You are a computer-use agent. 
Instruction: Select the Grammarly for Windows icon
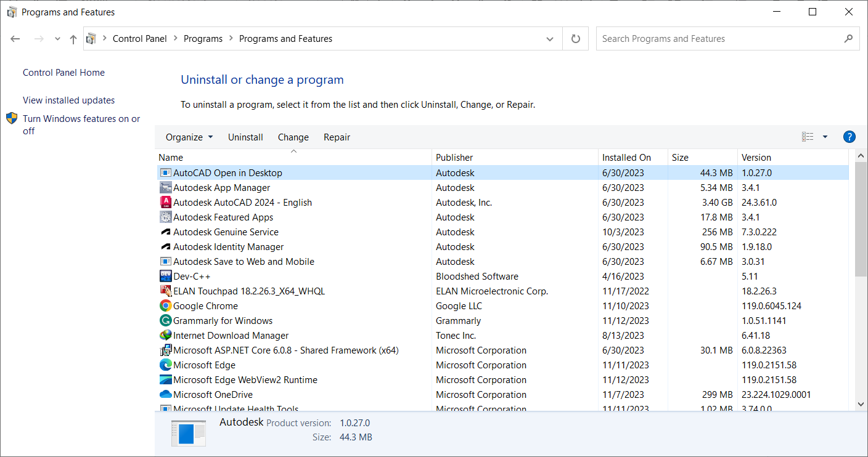point(166,320)
